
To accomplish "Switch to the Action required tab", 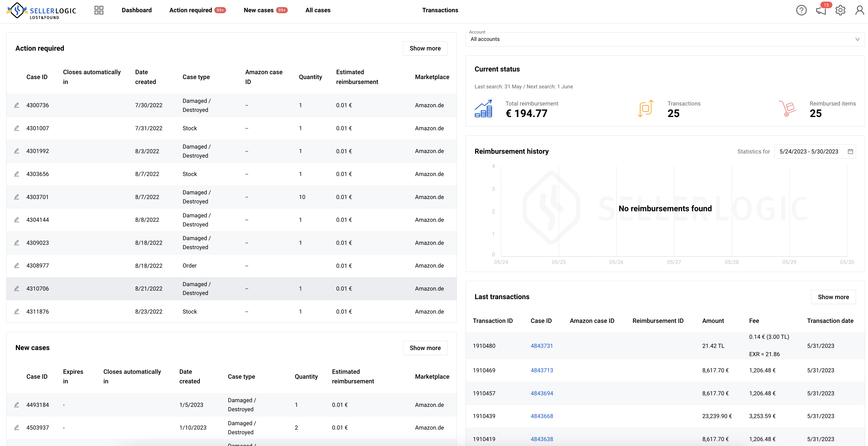I will (191, 10).
